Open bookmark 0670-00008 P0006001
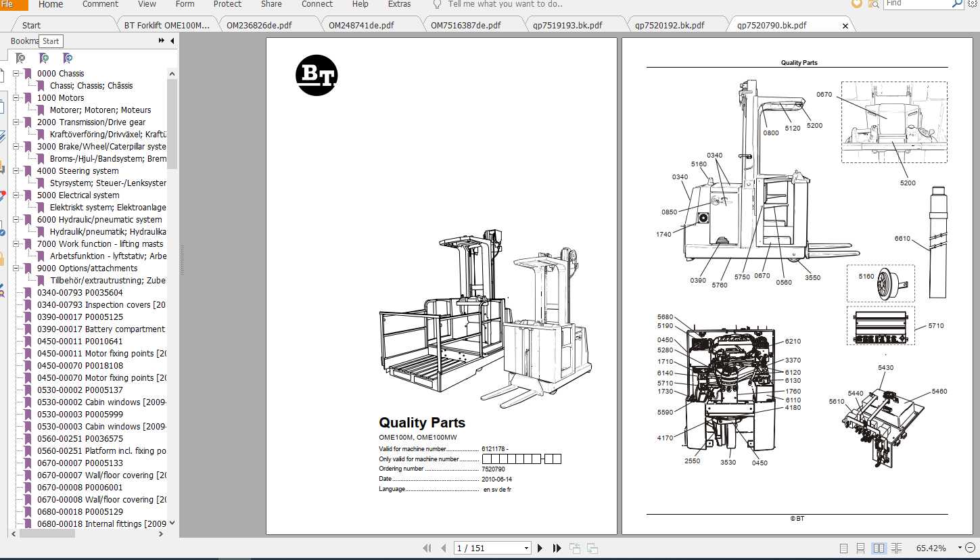 click(x=80, y=488)
